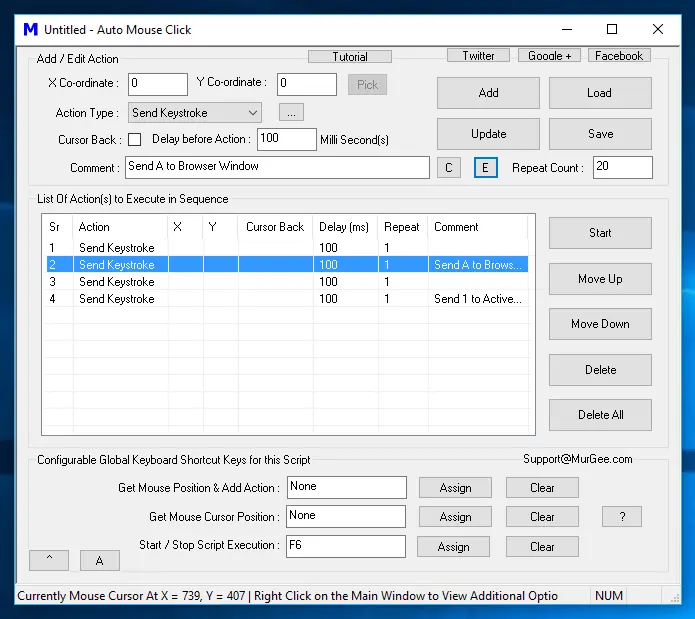Click the Facebook link button
695x619 pixels.
pyautogui.click(x=619, y=56)
